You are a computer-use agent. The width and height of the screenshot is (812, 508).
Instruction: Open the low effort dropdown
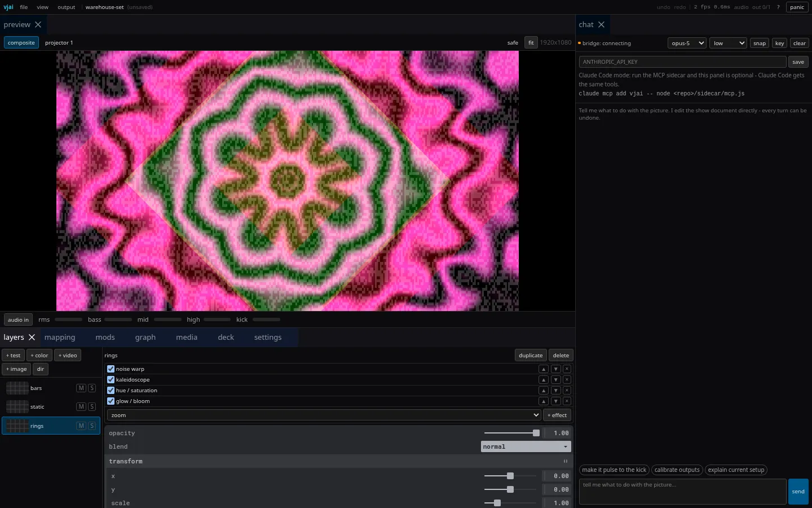tap(728, 43)
